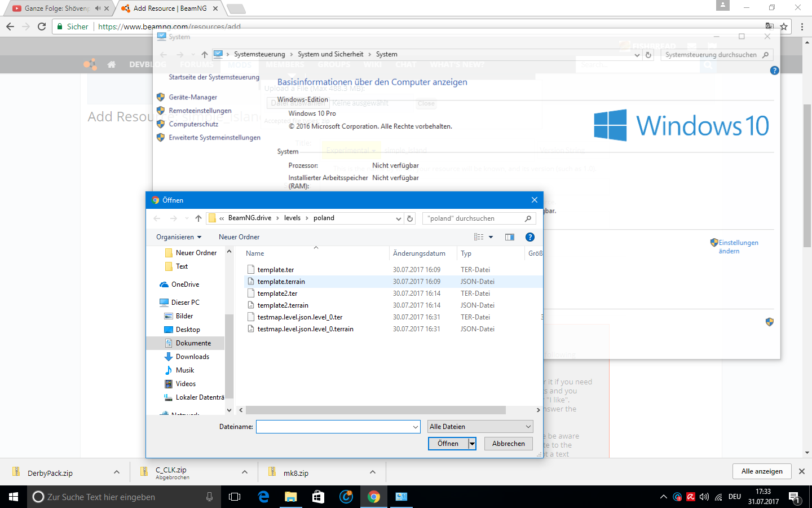Image resolution: width=812 pixels, height=508 pixels.
Task: Open Text quick access folder
Action: [182, 266]
